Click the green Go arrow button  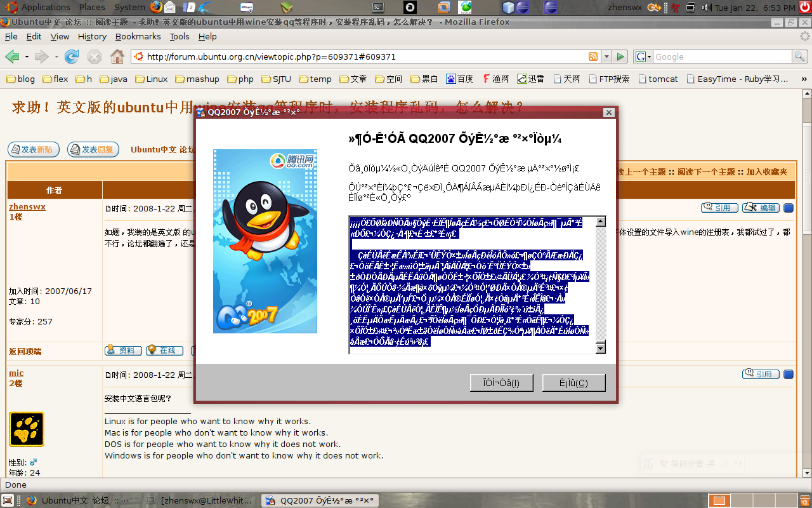pos(621,57)
